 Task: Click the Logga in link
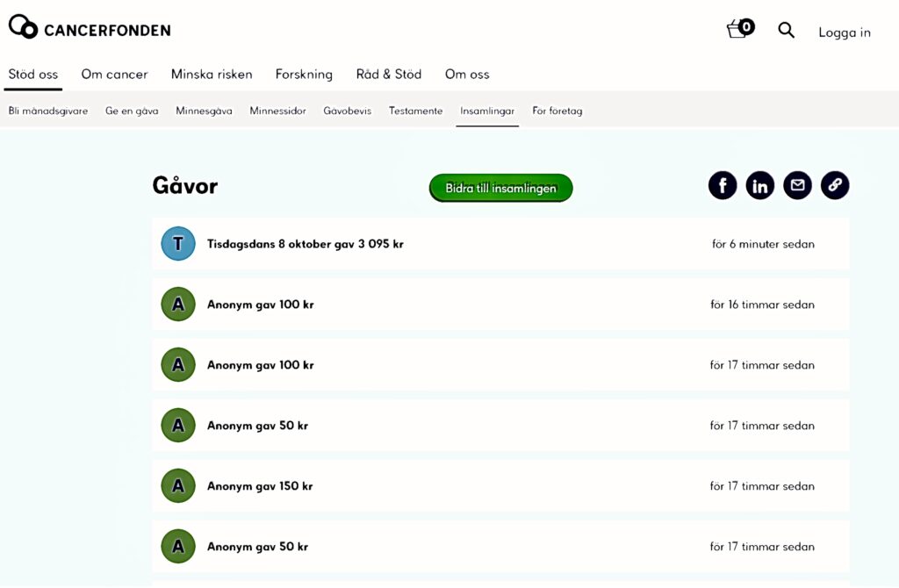(x=844, y=32)
